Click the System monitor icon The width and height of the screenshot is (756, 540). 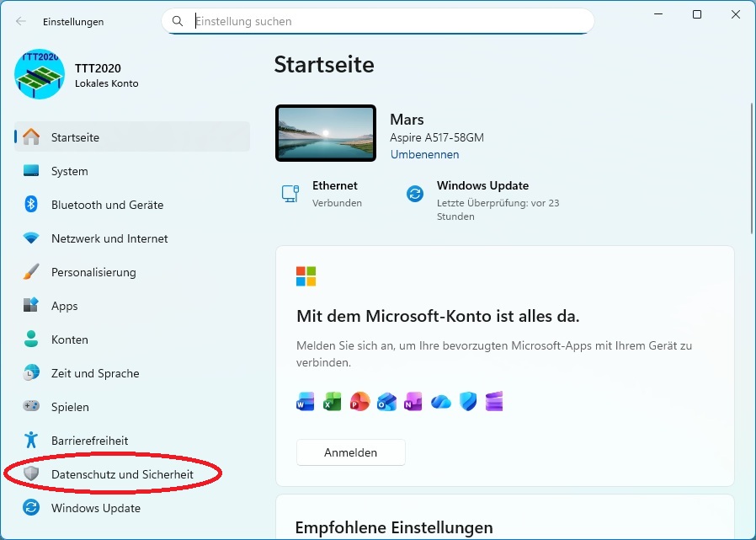(31, 171)
